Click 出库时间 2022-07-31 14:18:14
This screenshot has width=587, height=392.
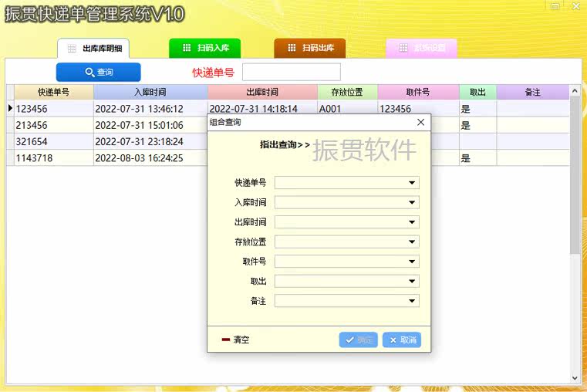(x=262, y=108)
